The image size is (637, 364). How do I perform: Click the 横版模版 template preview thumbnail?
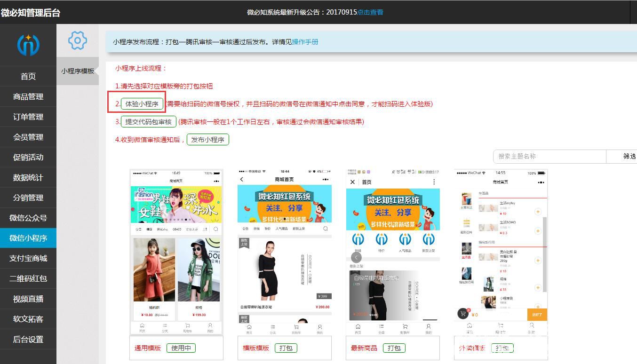tap(285, 252)
